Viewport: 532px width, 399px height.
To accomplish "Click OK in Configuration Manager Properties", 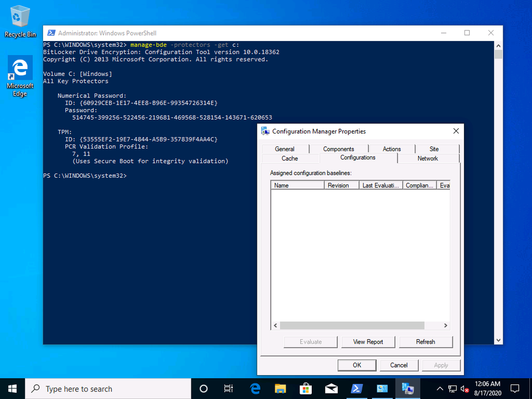I will coord(357,365).
